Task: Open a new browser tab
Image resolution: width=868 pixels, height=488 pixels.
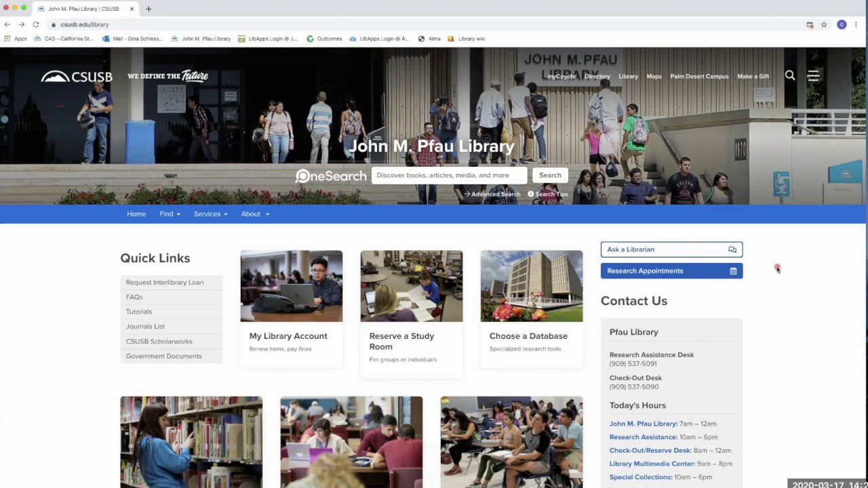Action: click(149, 9)
